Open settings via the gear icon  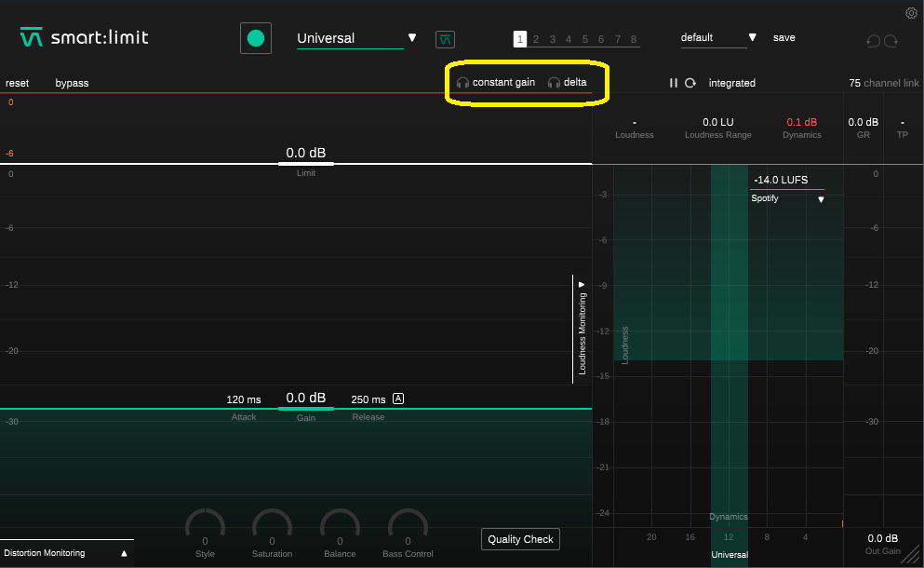click(x=911, y=13)
